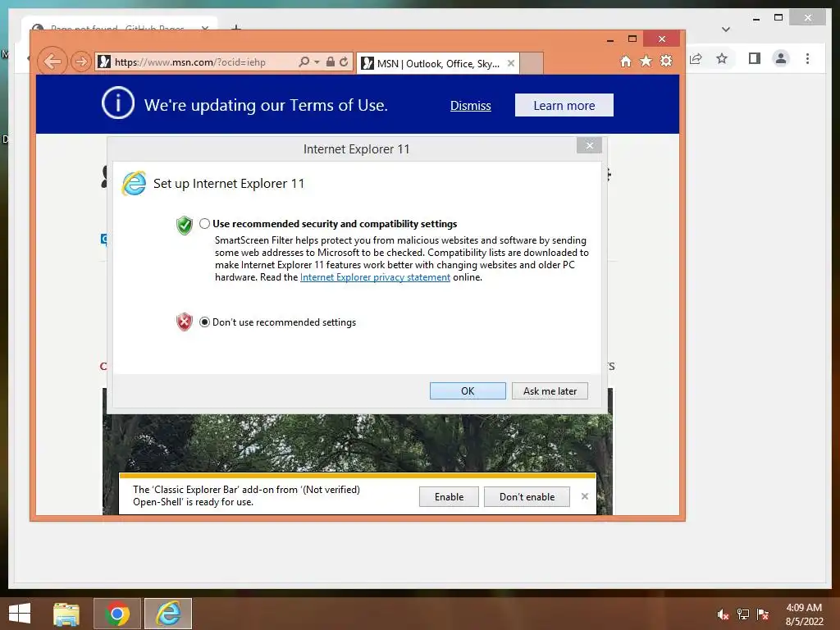The width and height of the screenshot is (840, 630).
Task: Open the IE Home page icon
Action: tap(625, 61)
